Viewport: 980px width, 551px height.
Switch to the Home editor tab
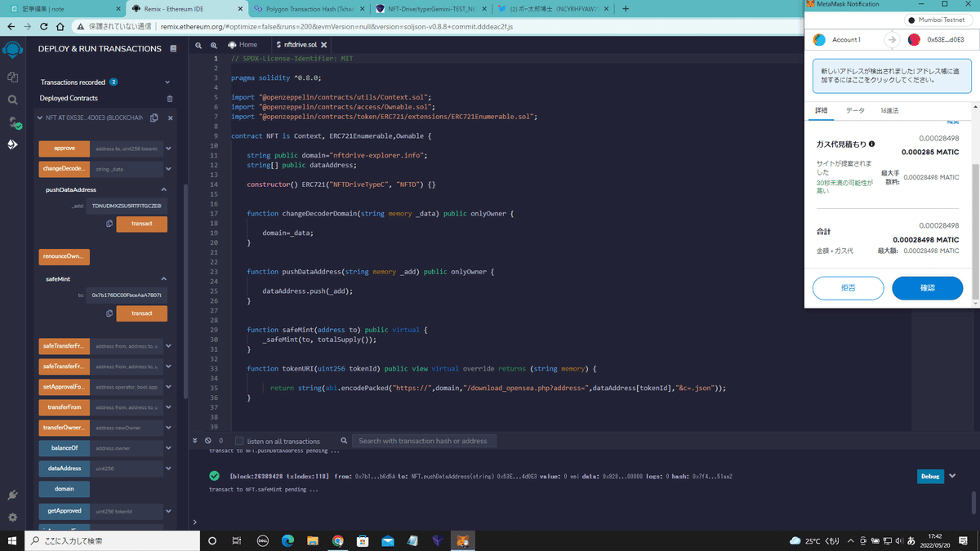[243, 45]
